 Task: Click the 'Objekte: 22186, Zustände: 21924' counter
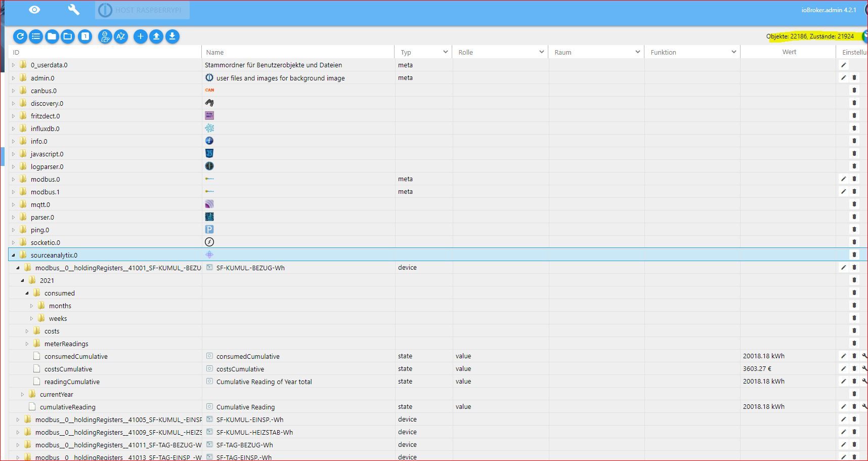pyautogui.click(x=810, y=36)
